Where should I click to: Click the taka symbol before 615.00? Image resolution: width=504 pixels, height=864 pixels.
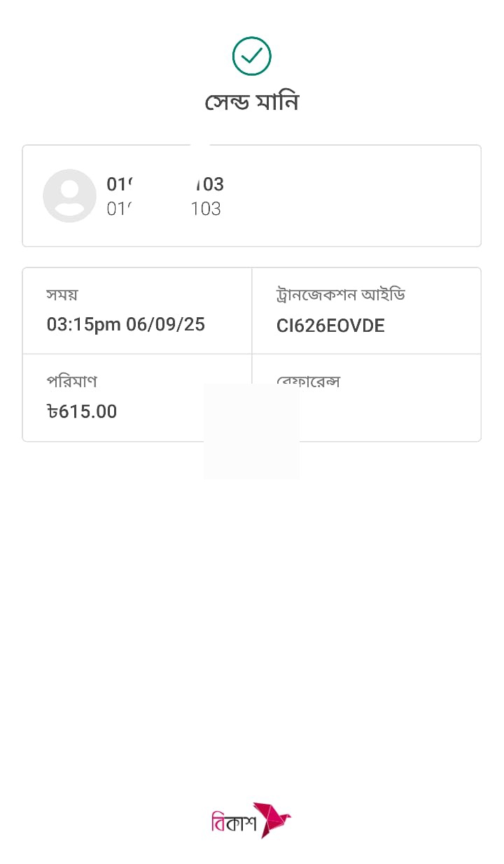(x=52, y=412)
